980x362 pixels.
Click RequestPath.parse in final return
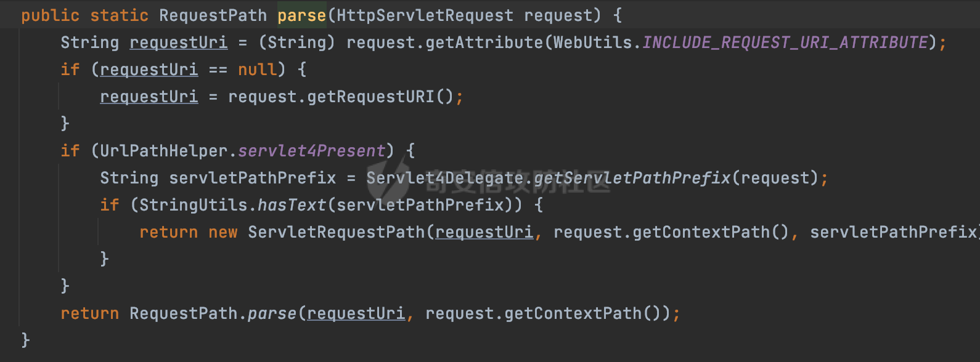[213, 313]
